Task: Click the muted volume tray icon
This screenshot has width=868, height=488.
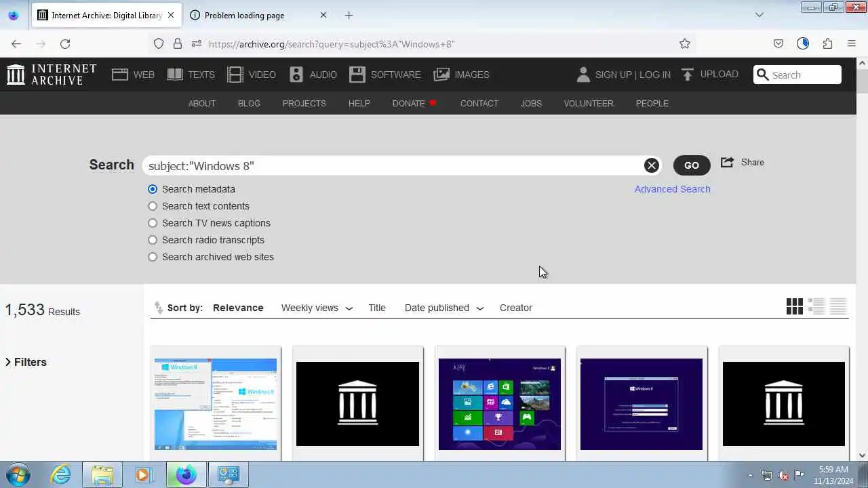Action: point(783,475)
